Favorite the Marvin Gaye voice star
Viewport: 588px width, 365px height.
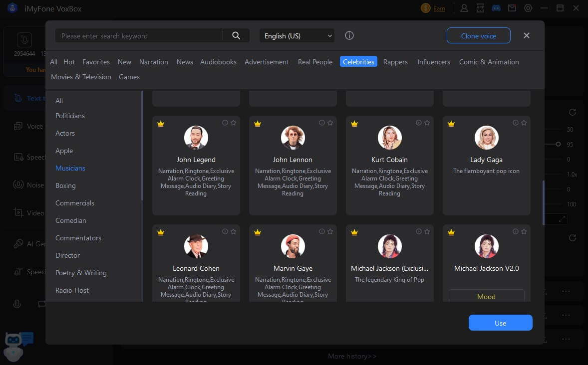[330, 231]
